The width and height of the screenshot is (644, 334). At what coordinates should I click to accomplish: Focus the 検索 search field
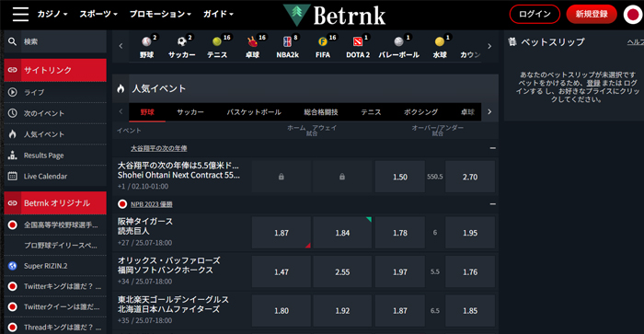pos(64,41)
